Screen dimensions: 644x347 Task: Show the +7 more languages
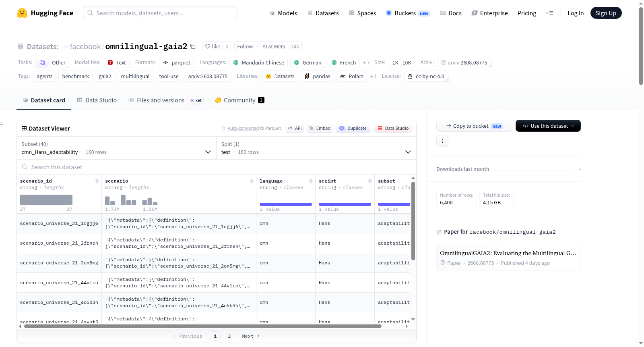point(366,63)
